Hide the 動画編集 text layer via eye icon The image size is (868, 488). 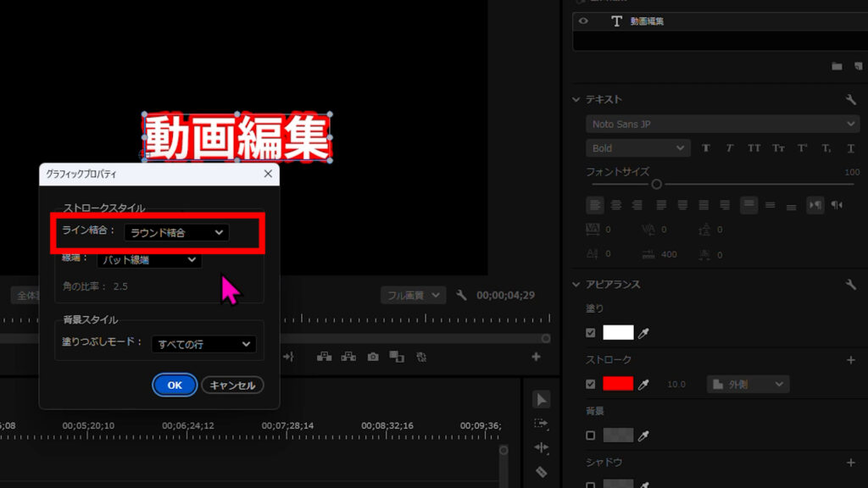tap(583, 21)
